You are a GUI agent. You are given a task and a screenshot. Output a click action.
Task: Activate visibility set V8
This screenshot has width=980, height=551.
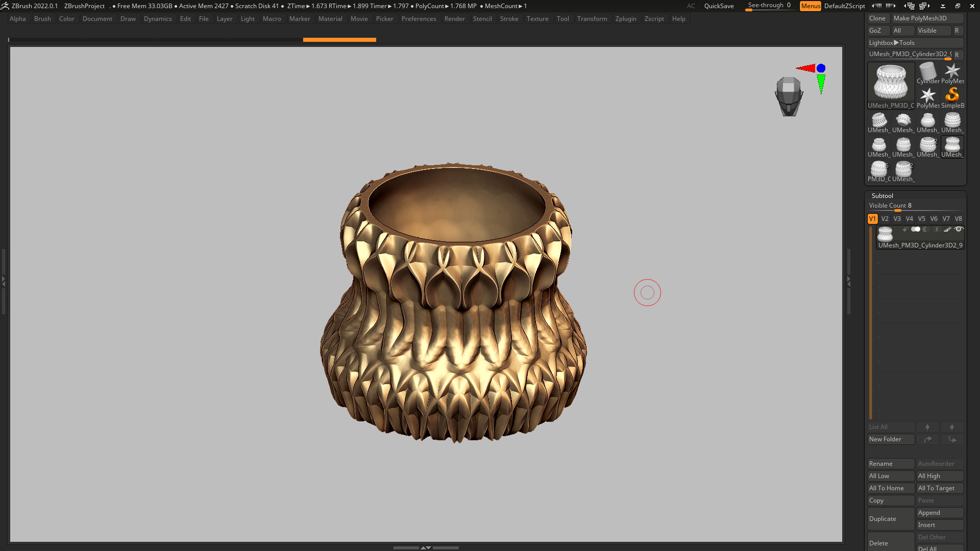[x=959, y=219]
